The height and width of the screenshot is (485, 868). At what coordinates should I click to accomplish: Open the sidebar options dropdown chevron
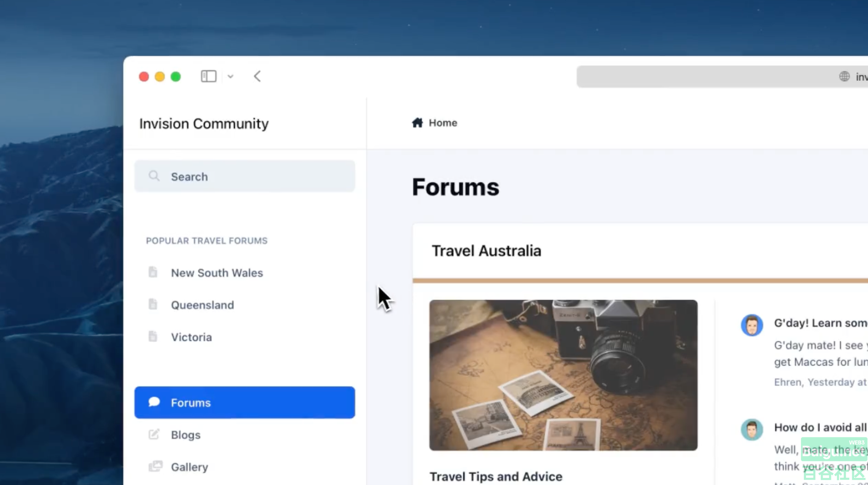pos(230,77)
